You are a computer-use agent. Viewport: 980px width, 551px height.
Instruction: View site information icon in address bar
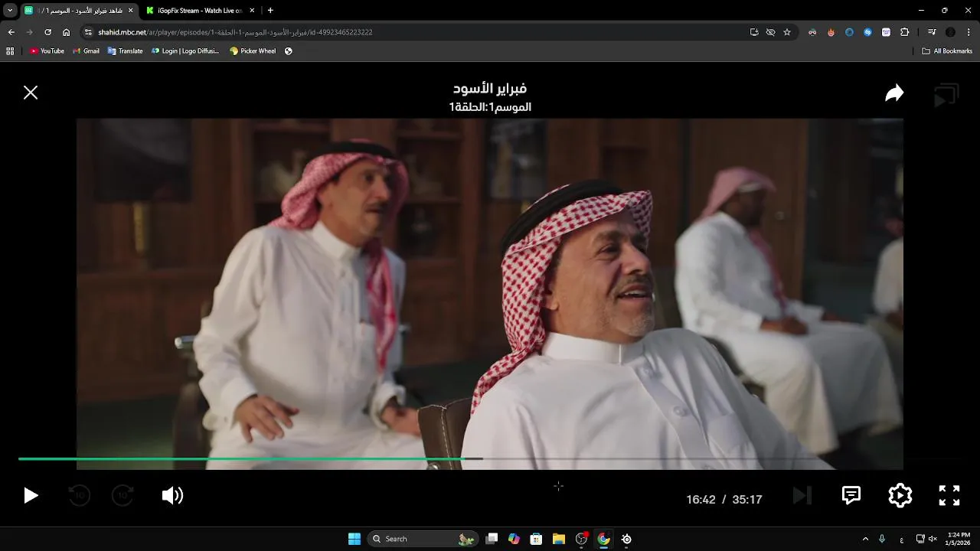[x=88, y=32]
